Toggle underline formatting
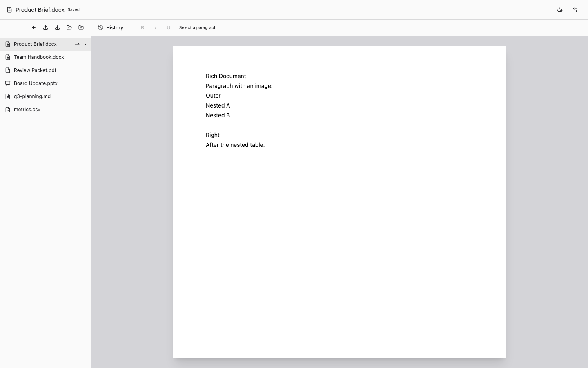This screenshot has height=368, width=588. click(x=169, y=28)
